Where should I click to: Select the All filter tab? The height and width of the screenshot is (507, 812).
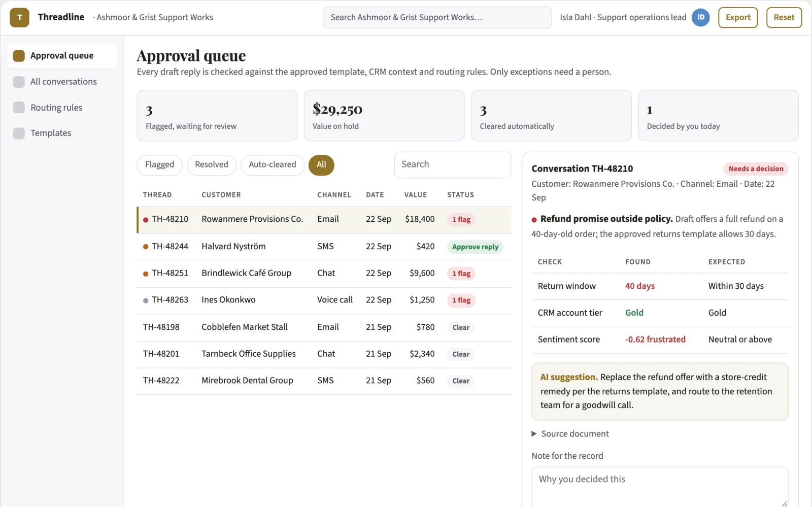click(321, 165)
